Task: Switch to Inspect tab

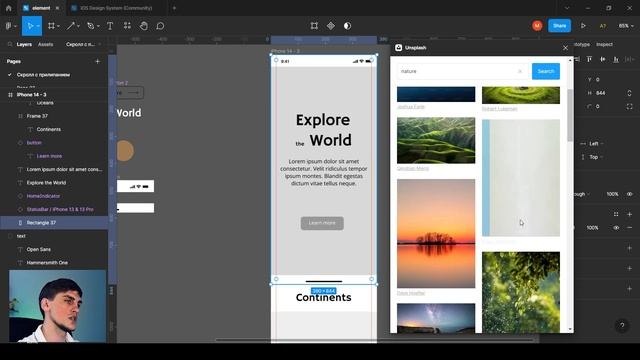Action: pos(604,44)
